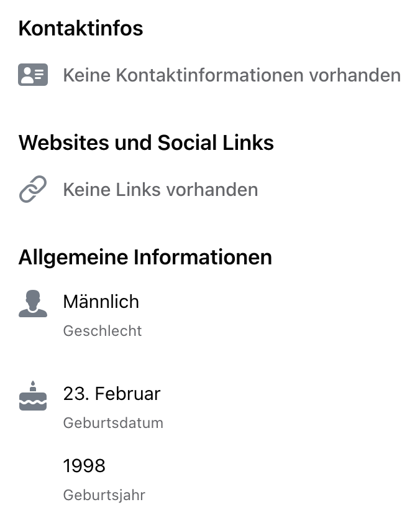Image resolution: width=420 pixels, height=525 pixels.
Task: Click the Geburtsdatum label
Action: click(x=113, y=423)
